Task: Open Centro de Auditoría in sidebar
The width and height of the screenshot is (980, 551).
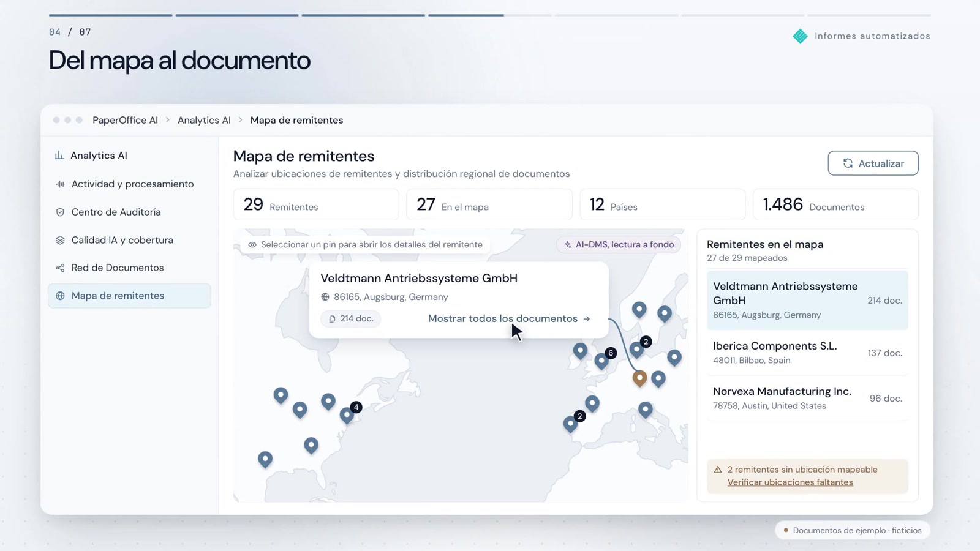Action: tap(129, 212)
